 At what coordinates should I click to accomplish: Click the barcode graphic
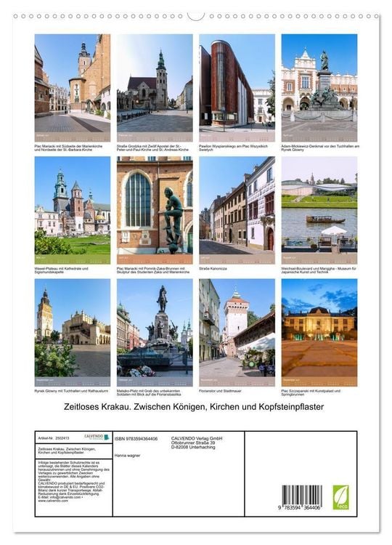[x=301, y=496]
